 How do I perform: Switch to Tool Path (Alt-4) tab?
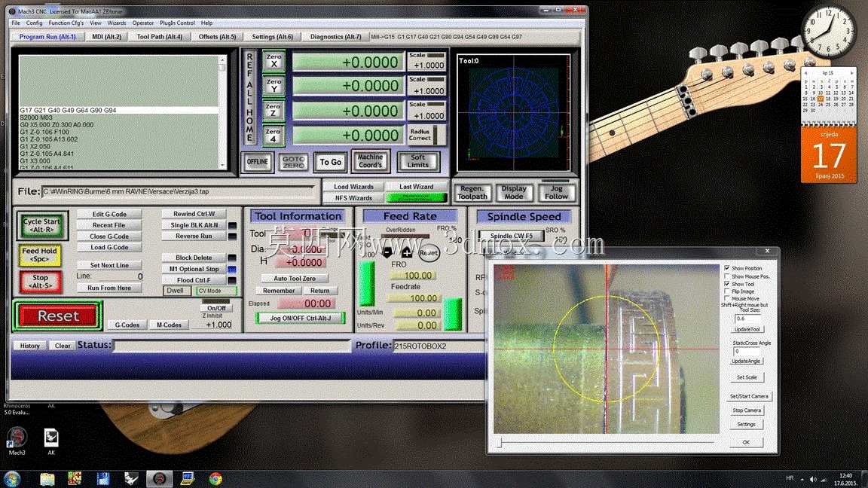(160, 36)
